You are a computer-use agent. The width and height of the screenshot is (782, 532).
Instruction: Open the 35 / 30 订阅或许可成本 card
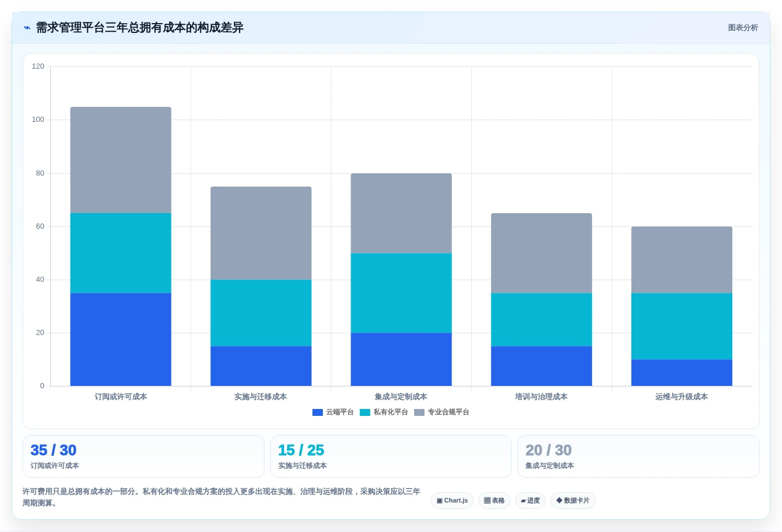[x=143, y=456]
